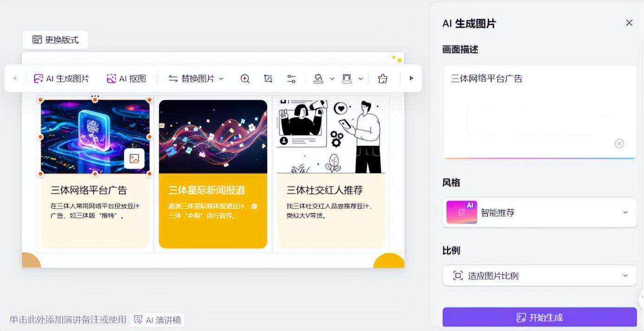Click the basket icon in toolbar

coord(382,79)
